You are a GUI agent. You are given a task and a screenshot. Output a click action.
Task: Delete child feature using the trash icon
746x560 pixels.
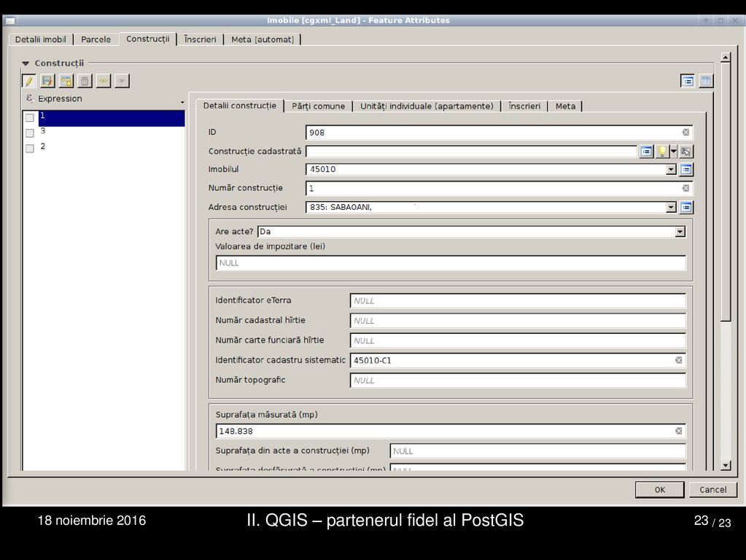(85, 81)
